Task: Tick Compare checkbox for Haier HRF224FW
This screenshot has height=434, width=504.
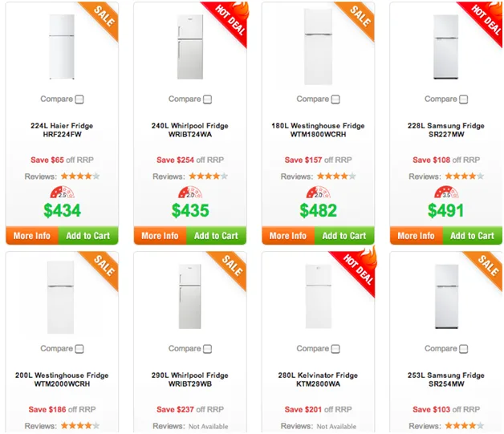Action: [x=79, y=100]
